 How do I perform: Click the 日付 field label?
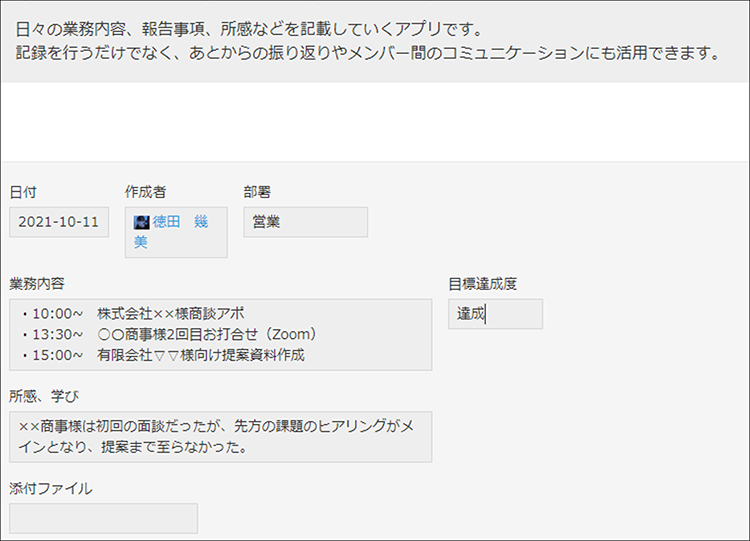click(23, 192)
